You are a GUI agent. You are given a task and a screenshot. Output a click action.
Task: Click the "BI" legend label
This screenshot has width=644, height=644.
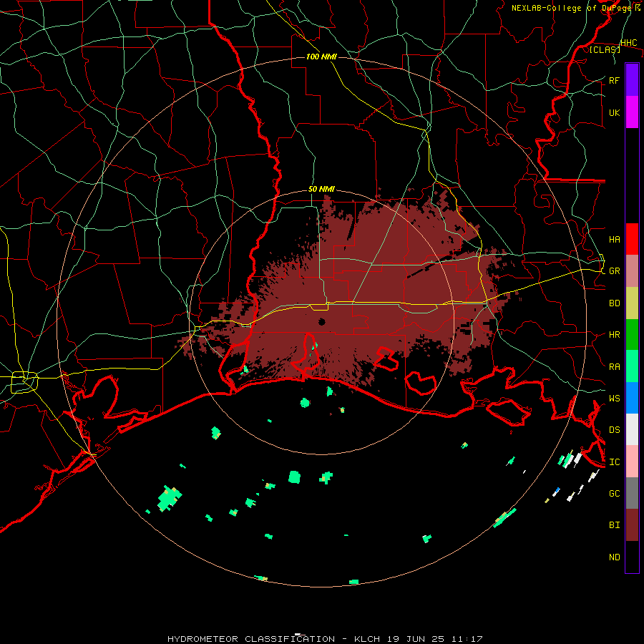tap(614, 525)
